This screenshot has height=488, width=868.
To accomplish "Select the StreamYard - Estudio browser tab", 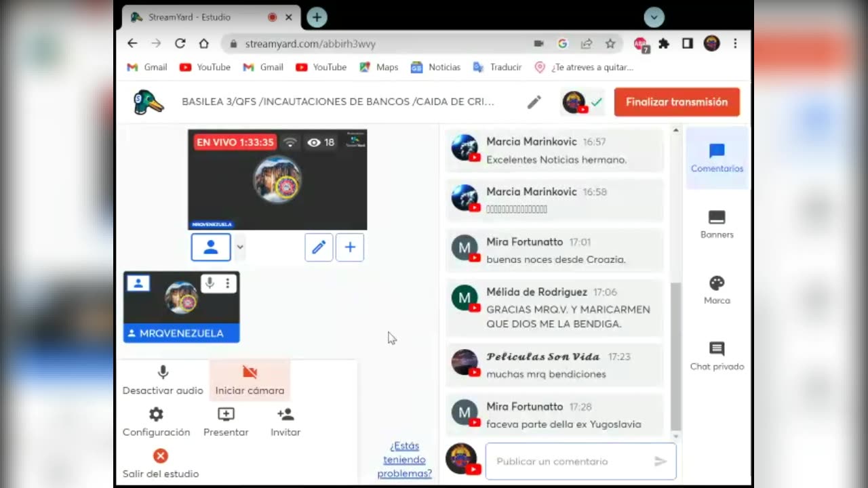I will [x=212, y=18].
